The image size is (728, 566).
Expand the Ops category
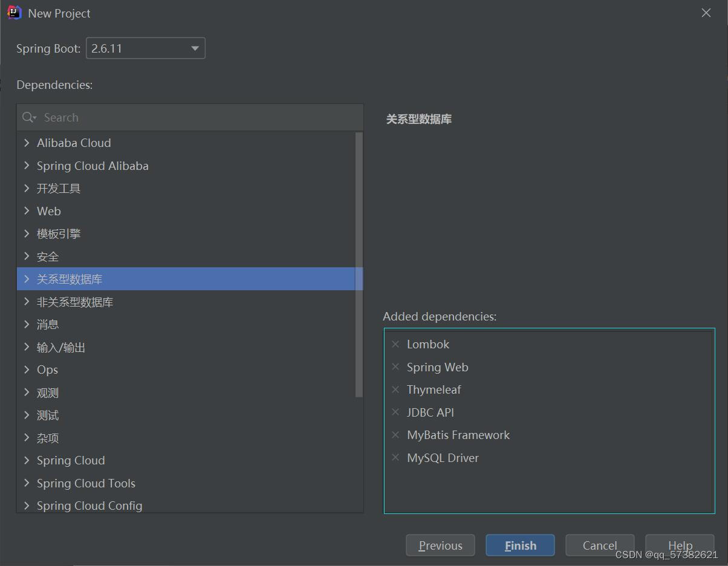point(27,369)
